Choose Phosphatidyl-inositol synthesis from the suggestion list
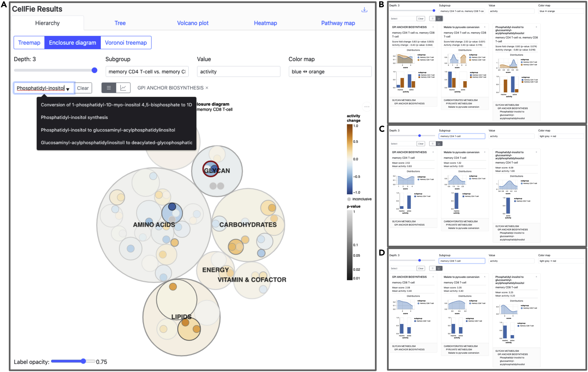The width and height of the screenshot is (588, 372). [x=74, y=117]
